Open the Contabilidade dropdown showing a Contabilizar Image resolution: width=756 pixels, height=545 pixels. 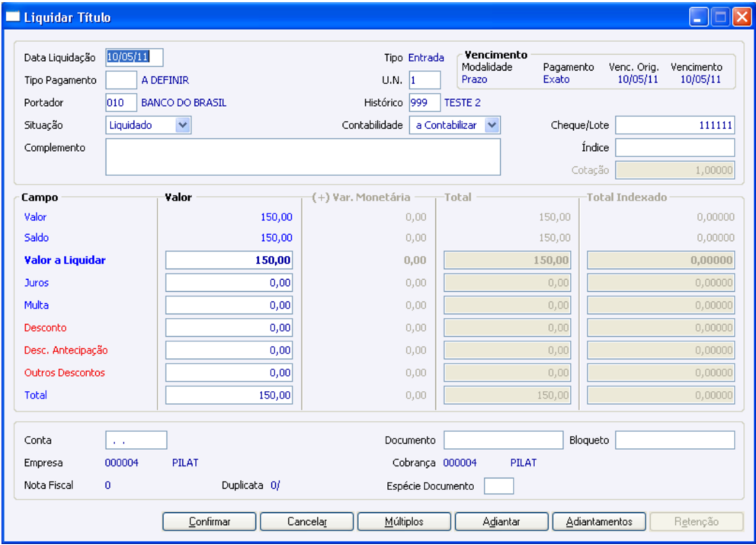pos(492,125)
